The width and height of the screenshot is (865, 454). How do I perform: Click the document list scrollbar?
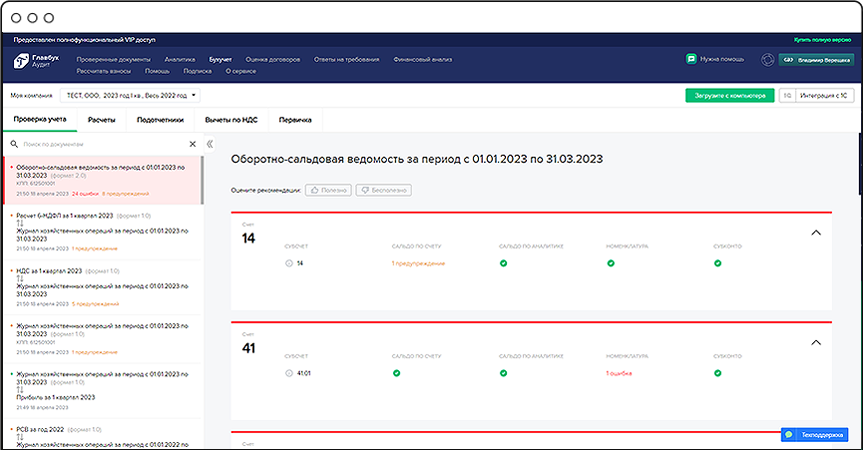tap(202, 180)
